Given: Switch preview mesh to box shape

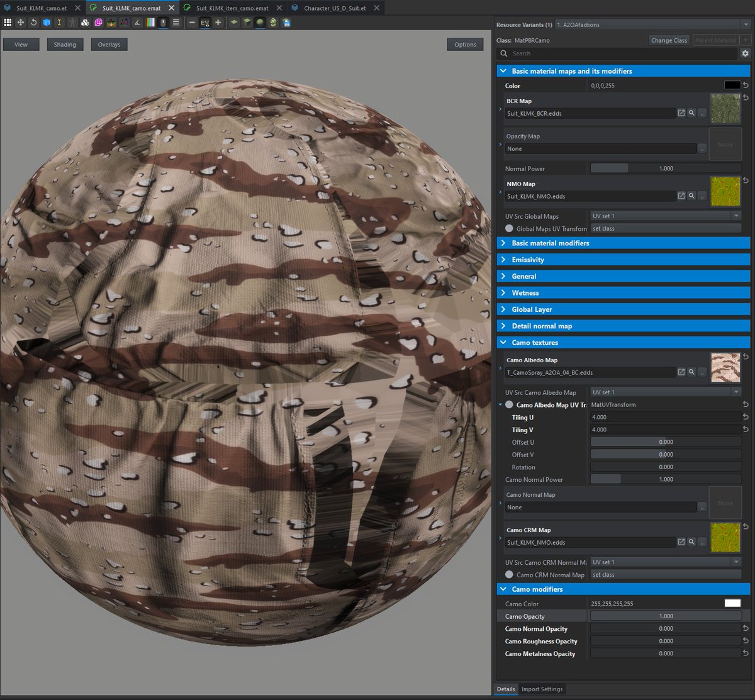Looking at the screenshot, I should (247, 23).
